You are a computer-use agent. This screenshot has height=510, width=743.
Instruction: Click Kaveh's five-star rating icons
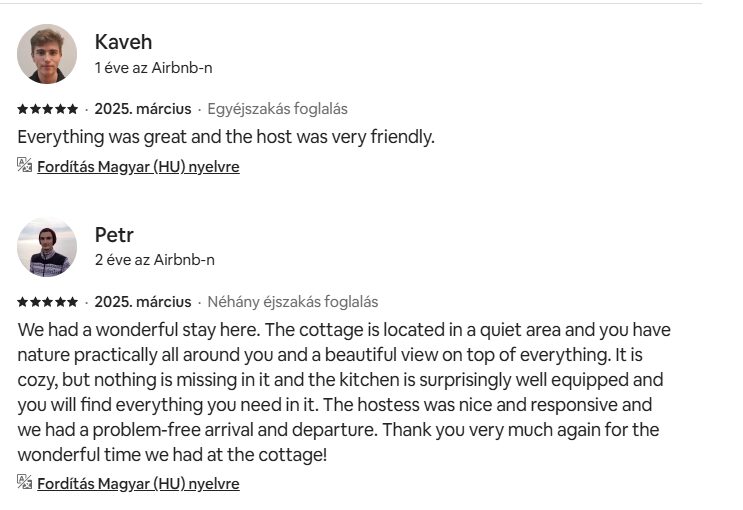coord(47,109)
